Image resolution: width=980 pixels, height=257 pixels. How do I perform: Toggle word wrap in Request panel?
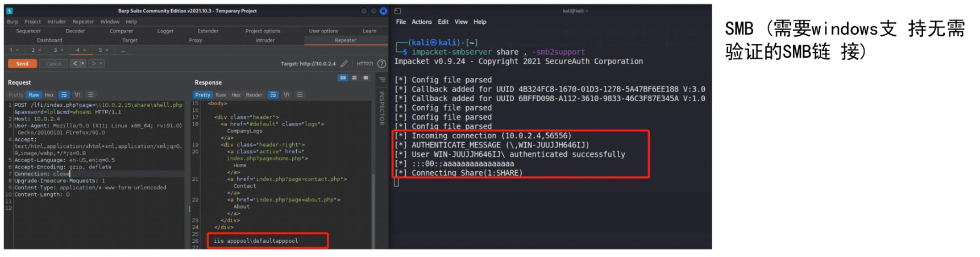(64, 95)
